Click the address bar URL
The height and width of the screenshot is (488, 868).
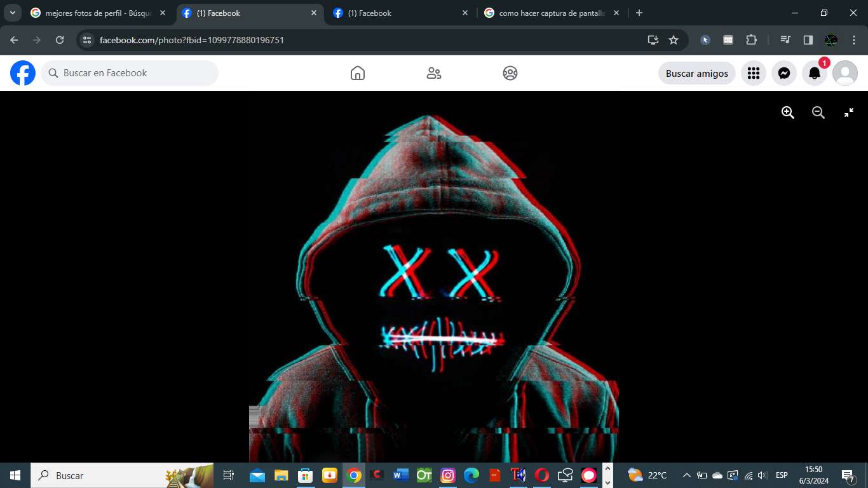point(192,40)
